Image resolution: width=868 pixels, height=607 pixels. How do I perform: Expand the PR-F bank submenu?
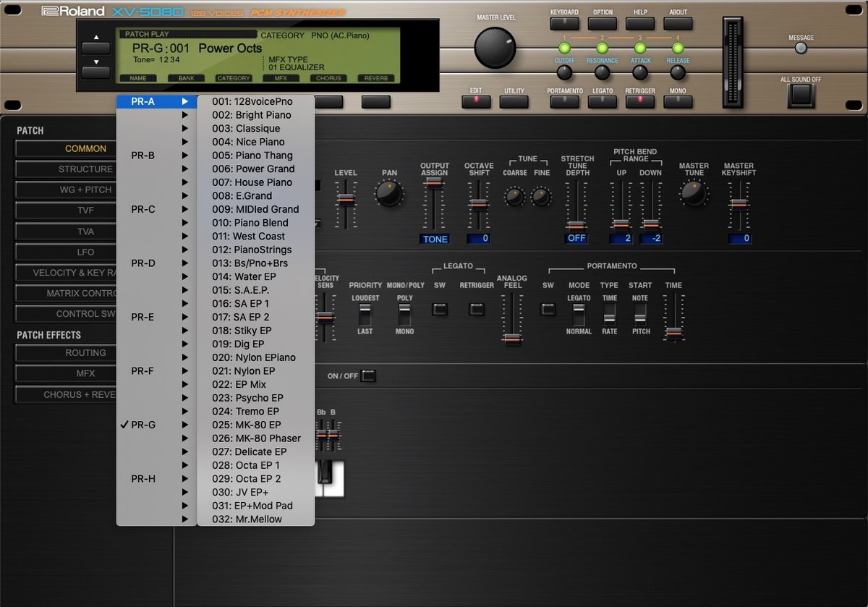tap(156, 371)
